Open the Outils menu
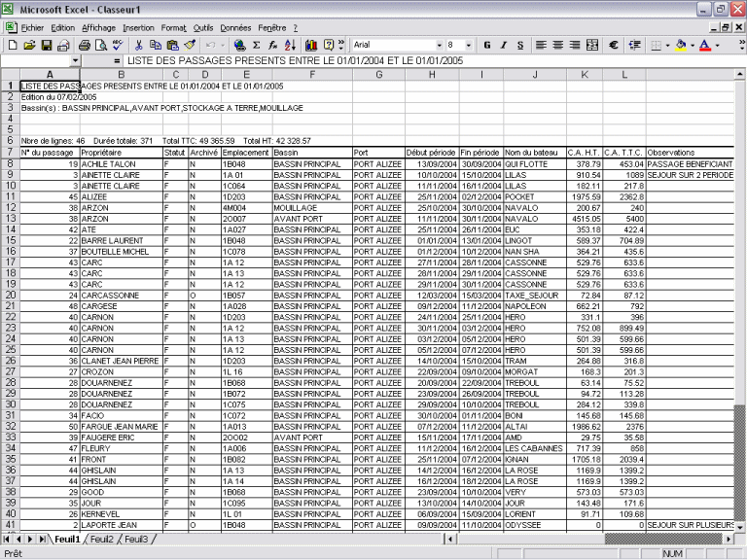This screenshot has width=747, height=560. [x=203, y=28]
